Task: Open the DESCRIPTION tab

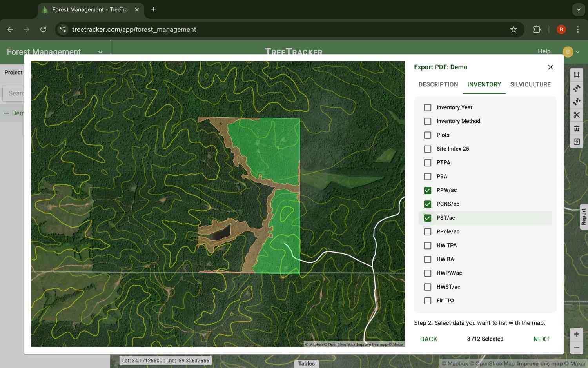Action: pyautogui.click(x=438, y=84)
